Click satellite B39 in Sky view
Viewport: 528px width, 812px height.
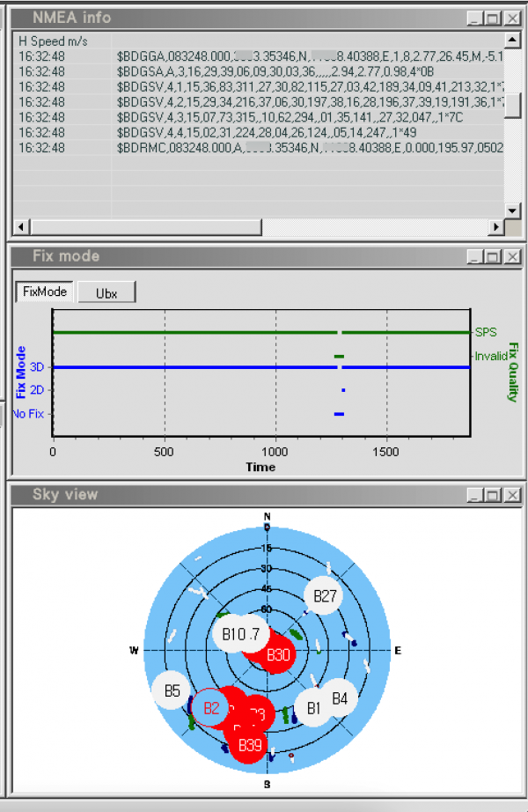pos(248,745)
